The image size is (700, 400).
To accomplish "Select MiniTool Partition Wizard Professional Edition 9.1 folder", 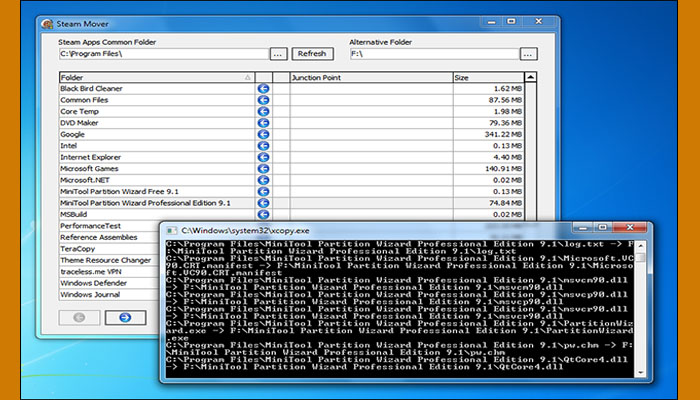I will pos(146,203).
